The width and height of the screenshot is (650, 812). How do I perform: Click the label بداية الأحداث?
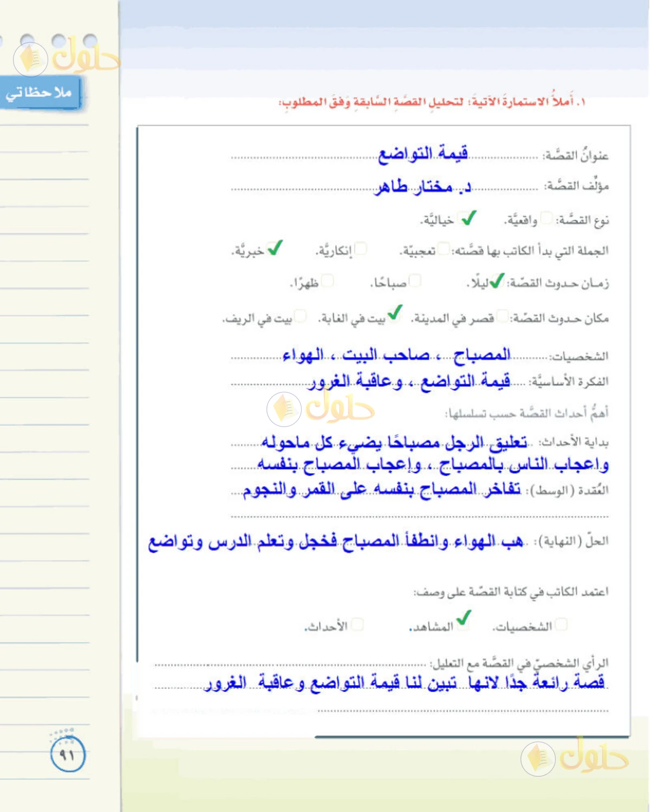pyautogui.click(x=574, y=442)
